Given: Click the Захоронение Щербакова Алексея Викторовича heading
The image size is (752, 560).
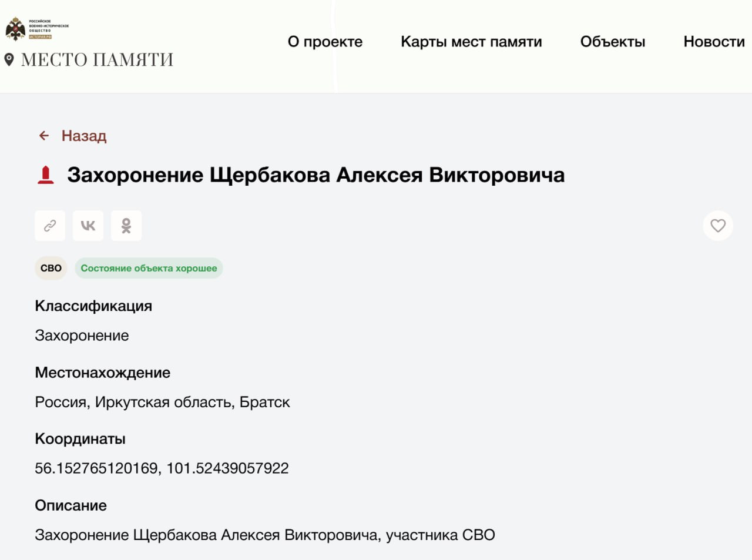Looking at the screenshot, I should coord(316,175).
